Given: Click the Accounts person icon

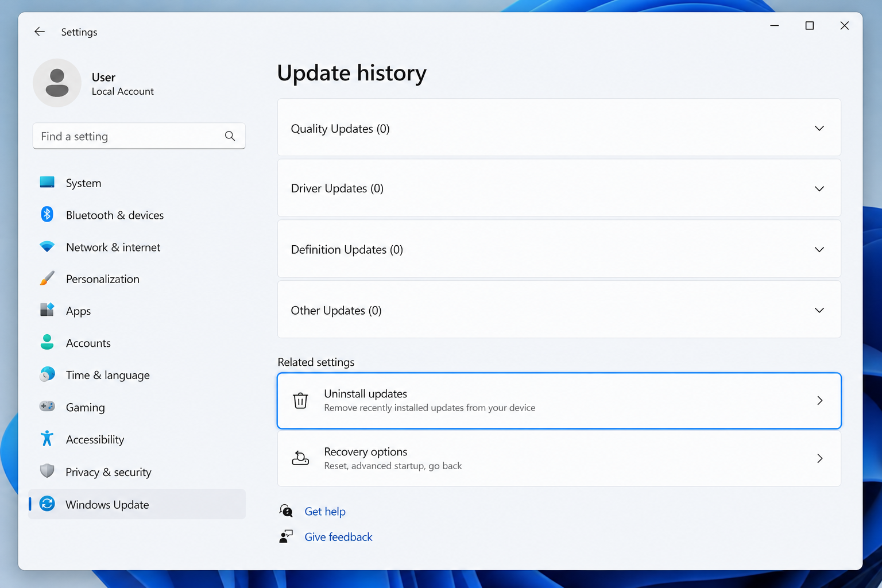Looking at the screenshot, I should point(47,342).
